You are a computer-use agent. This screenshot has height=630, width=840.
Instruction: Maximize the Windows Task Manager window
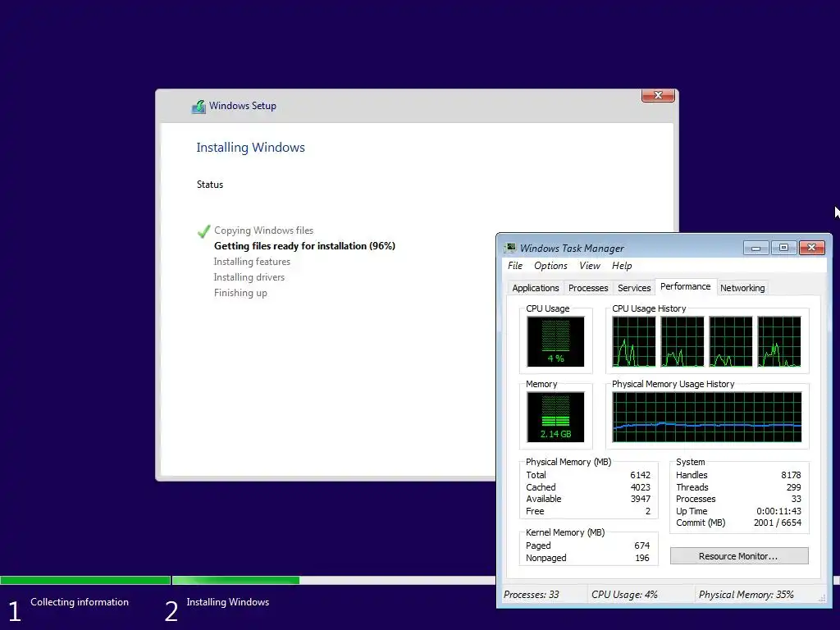783,248
